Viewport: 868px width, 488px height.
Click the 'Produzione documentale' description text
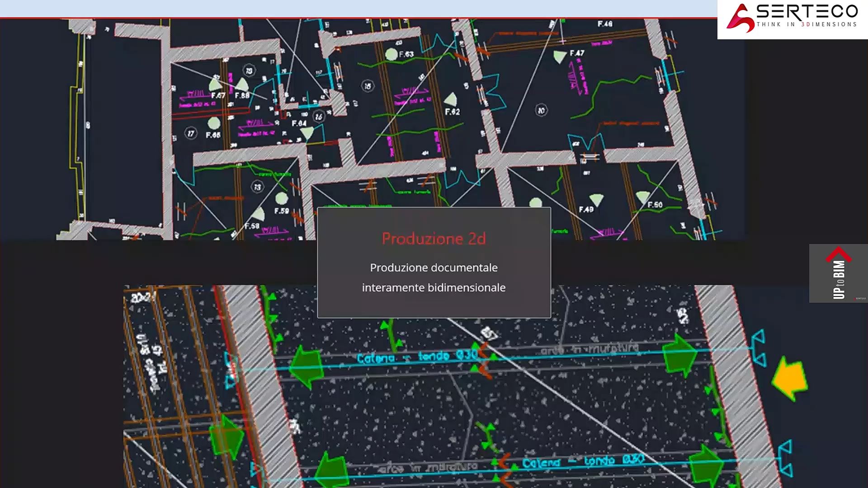[x=434, y=267]
